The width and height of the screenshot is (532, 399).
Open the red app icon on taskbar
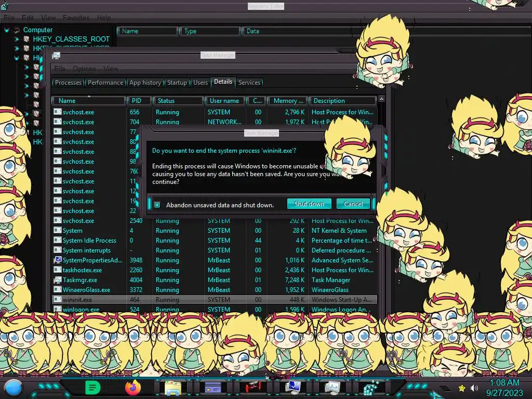pyautogui.click(x=253, y=387)
